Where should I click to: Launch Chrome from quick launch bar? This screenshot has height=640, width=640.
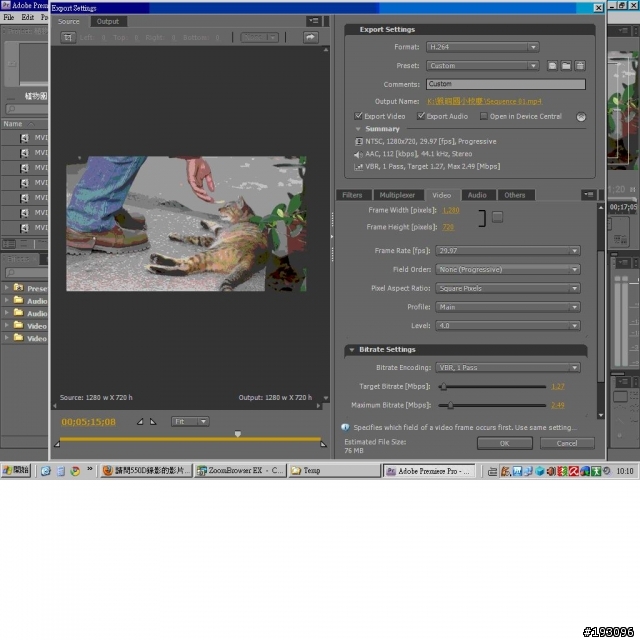pos(75,471)
